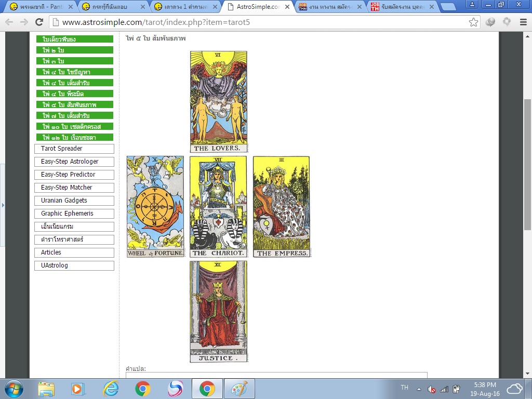The width and height of the screenshot is (532, 399).
Task: Open the Chrome menu button
Action: click(523, 22)
